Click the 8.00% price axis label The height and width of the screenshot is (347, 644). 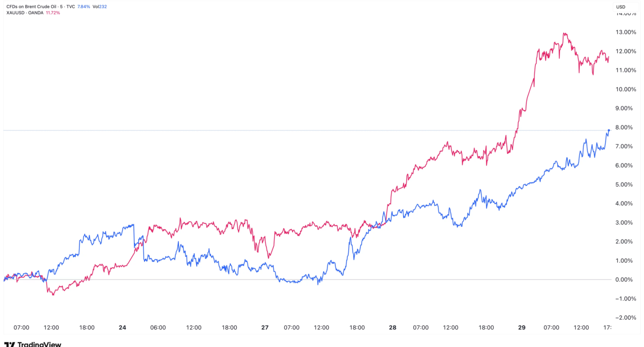pos(627,127)
